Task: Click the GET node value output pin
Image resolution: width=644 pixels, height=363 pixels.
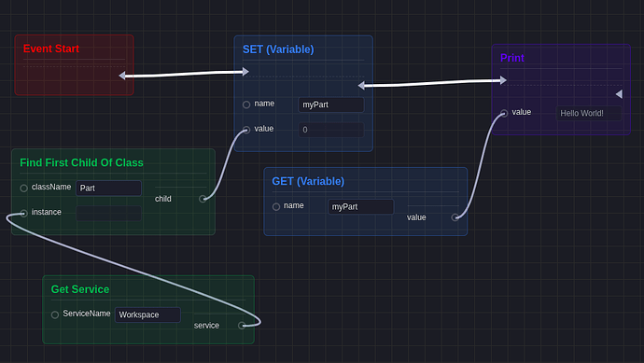Action: (455, 217)
